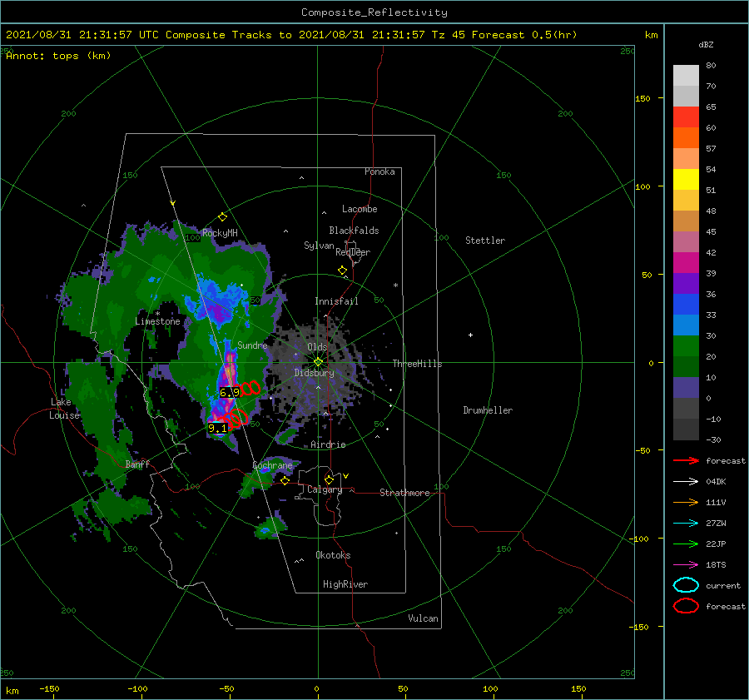The height and width of the screenshot is (700, 749).
Task: Select the 6.9 storm top label
Action: click(x=230, y=392)
